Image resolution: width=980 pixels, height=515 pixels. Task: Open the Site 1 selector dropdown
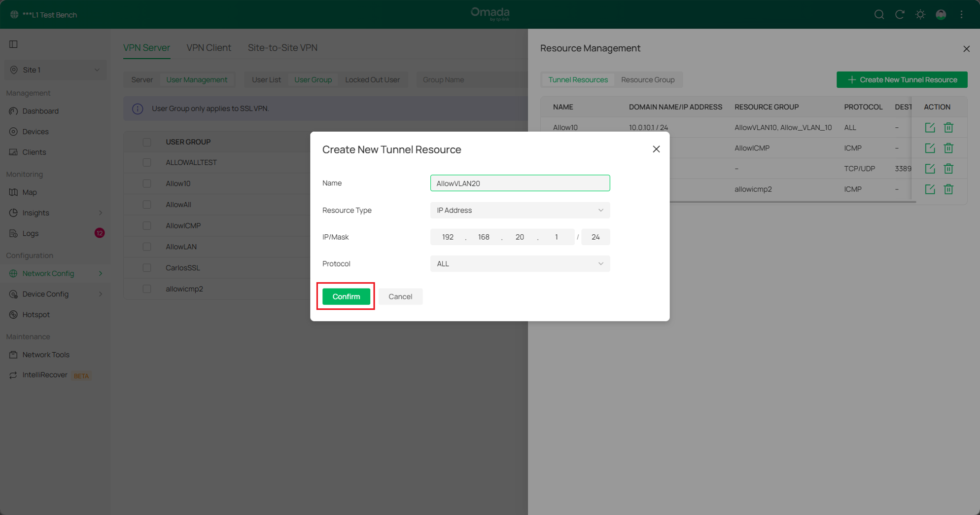(55, 70)
